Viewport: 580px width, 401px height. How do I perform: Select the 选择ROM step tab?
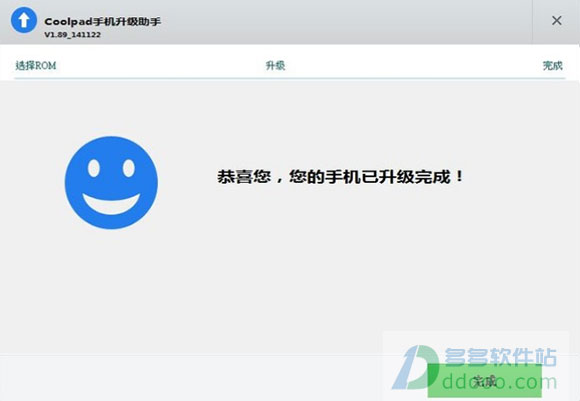click(36, 66)
